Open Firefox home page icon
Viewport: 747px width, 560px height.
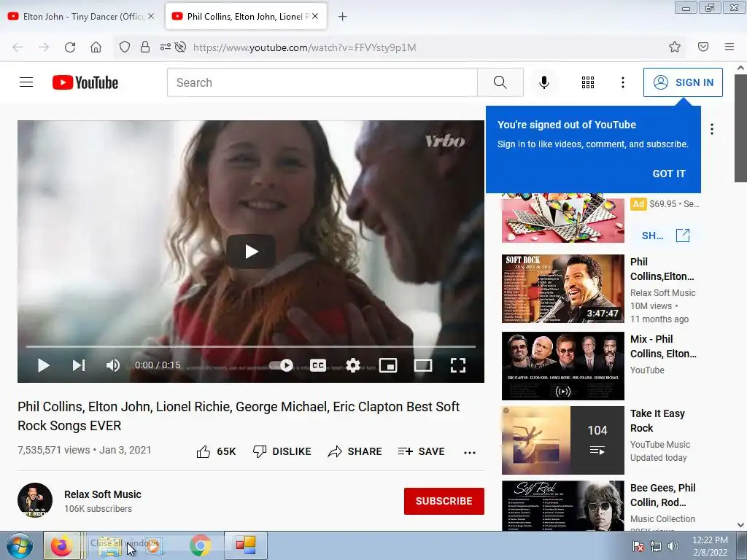(96, 47)
